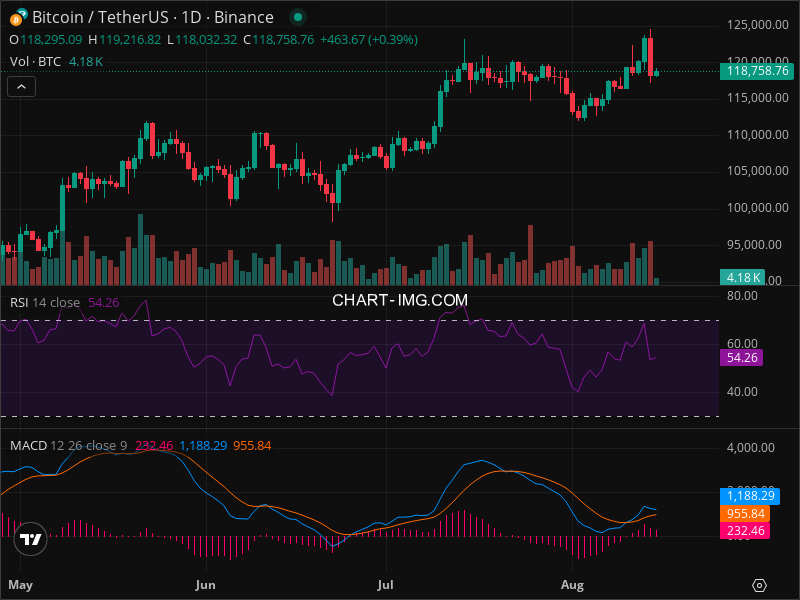Click the volume tag 4.18 K
This screenshot has height=600, width=800.
pyautogui.click(x=742, y=278)
